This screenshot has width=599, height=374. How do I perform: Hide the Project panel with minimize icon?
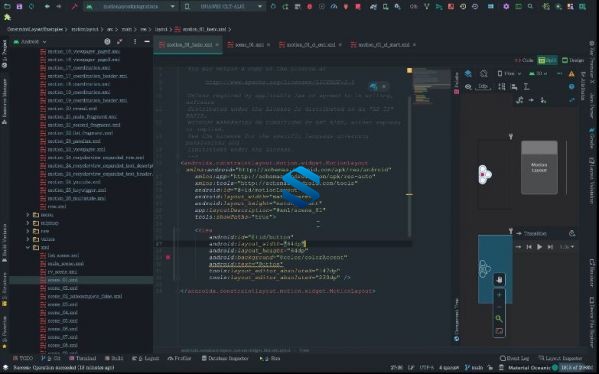147,41
